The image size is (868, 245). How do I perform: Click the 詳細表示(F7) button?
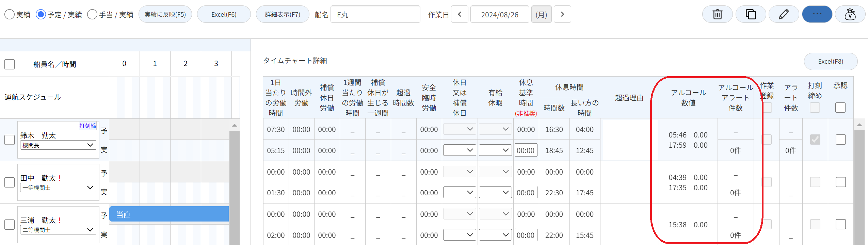[x=283, y=14]
